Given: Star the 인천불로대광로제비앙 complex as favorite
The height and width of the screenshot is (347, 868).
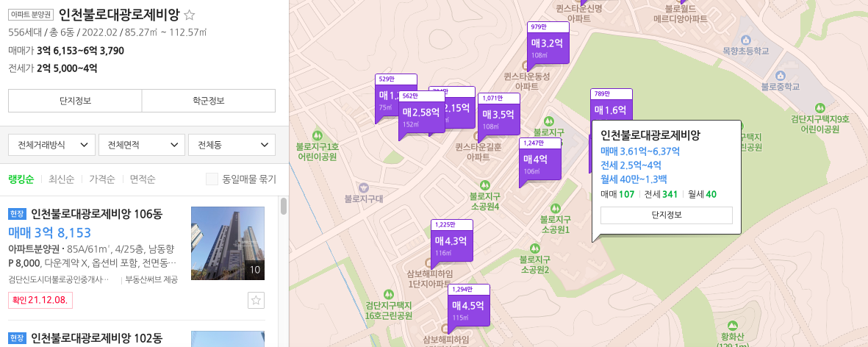Looking at the screenshot, I should (x=190, y=15).
